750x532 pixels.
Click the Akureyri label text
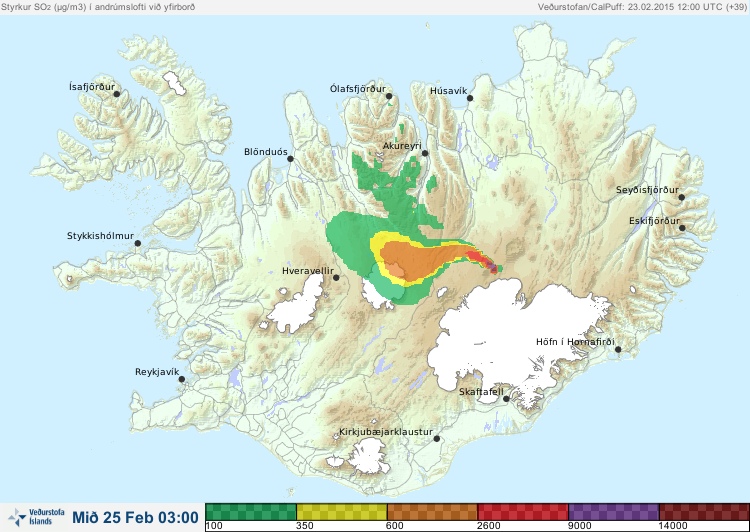click(x=402, y=146)
